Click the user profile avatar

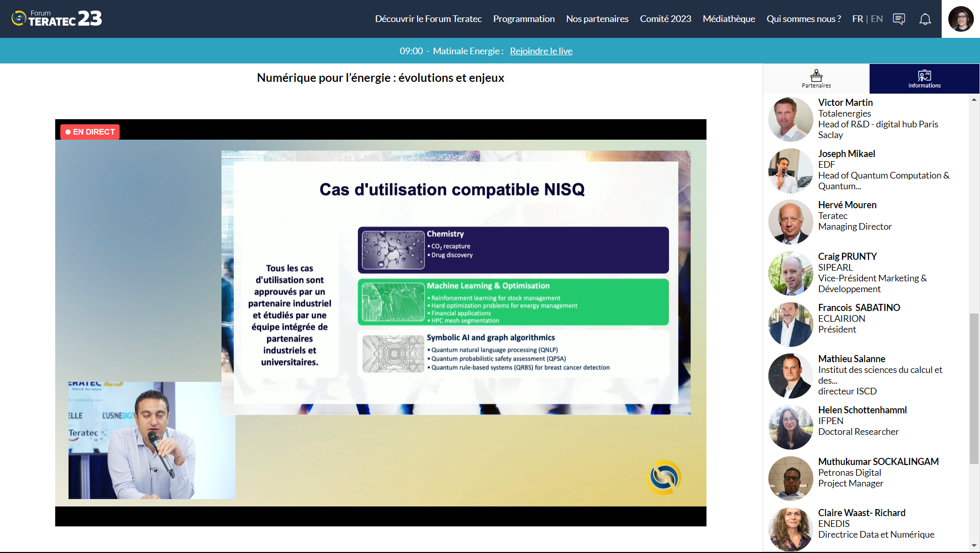tap(961, 18)
